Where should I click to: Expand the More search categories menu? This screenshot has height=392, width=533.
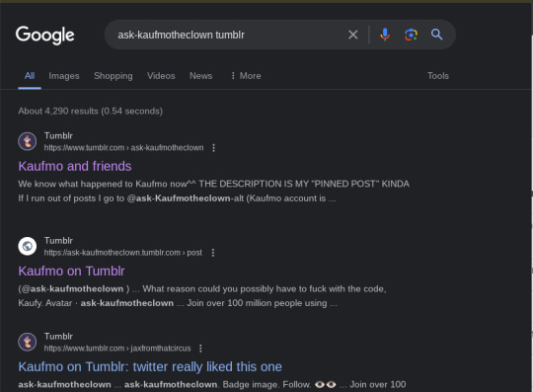(x=246, y=76)
